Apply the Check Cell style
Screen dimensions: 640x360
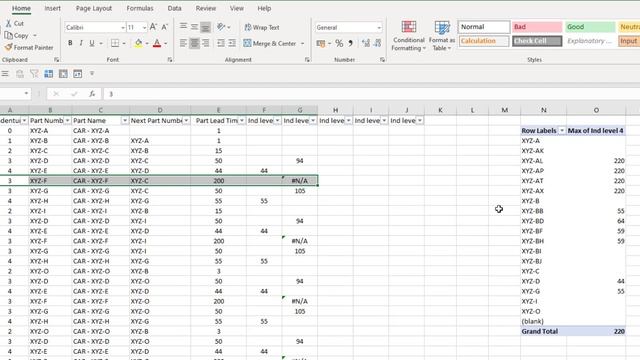pyautogui.click(x=537, y=41)
